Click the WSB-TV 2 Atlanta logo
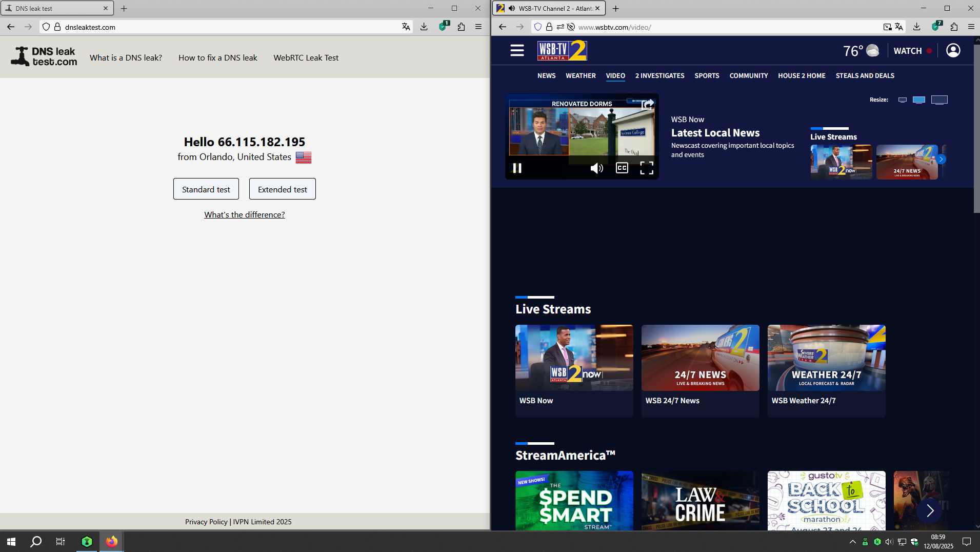980x552 pixels. pos(562,50)
